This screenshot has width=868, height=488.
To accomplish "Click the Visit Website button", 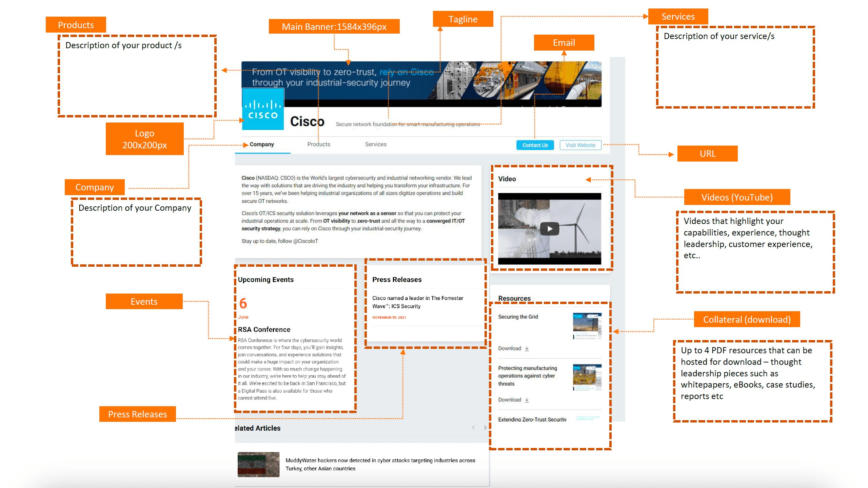I will click(x=580, y=145).
